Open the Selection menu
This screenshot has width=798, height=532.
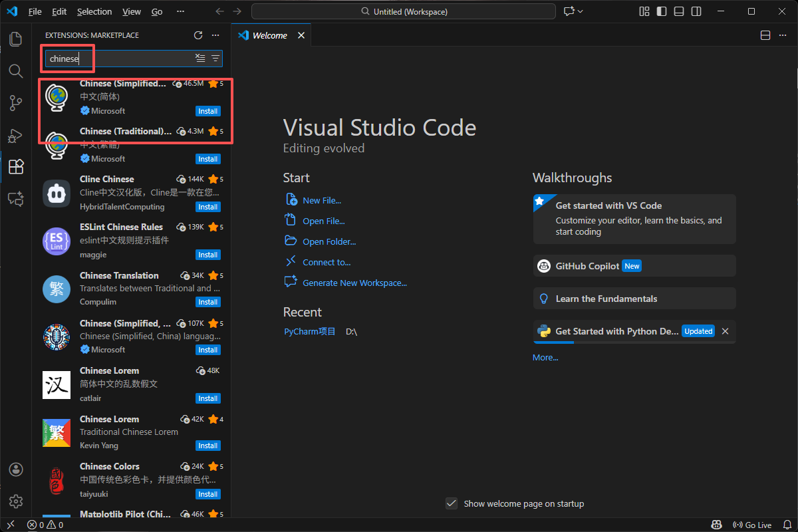[x=94, y=11]
